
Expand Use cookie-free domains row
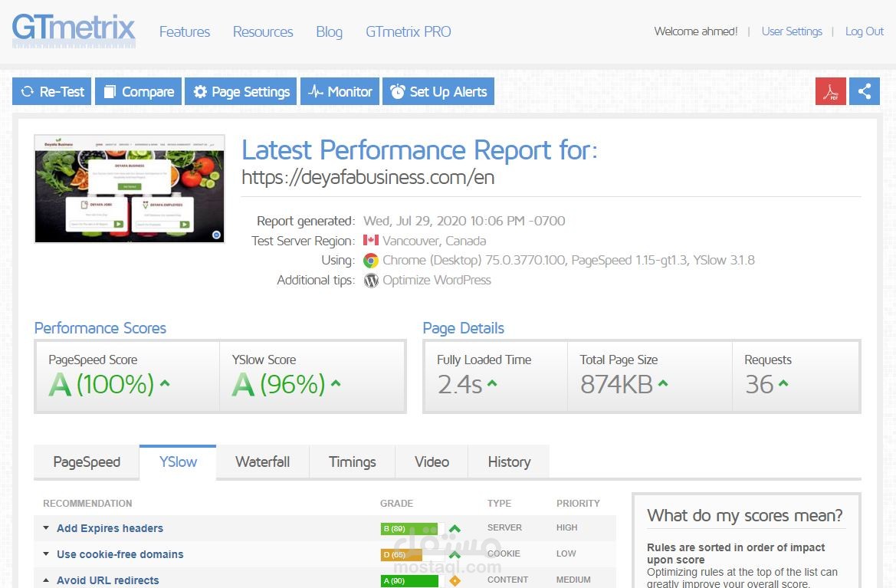pyautogui.click(x=46, y=554)
